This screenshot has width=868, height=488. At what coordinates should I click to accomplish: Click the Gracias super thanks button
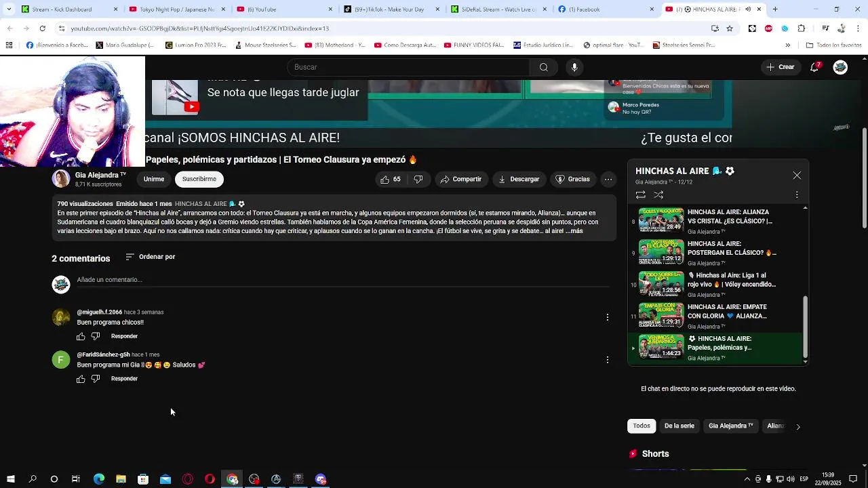pyautogui.click(x=573, y=179)
